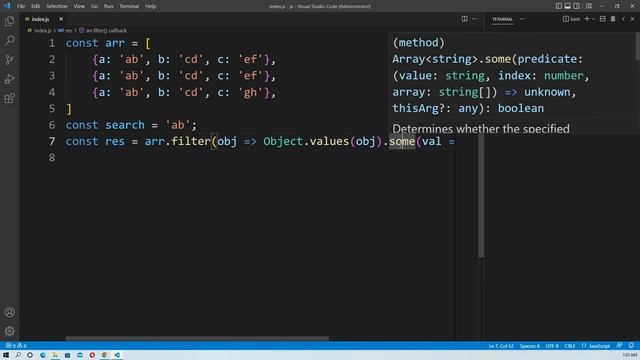Open the Search view in activity bar
The height and width of the screenshot is (360, 640).
[9, 40]
